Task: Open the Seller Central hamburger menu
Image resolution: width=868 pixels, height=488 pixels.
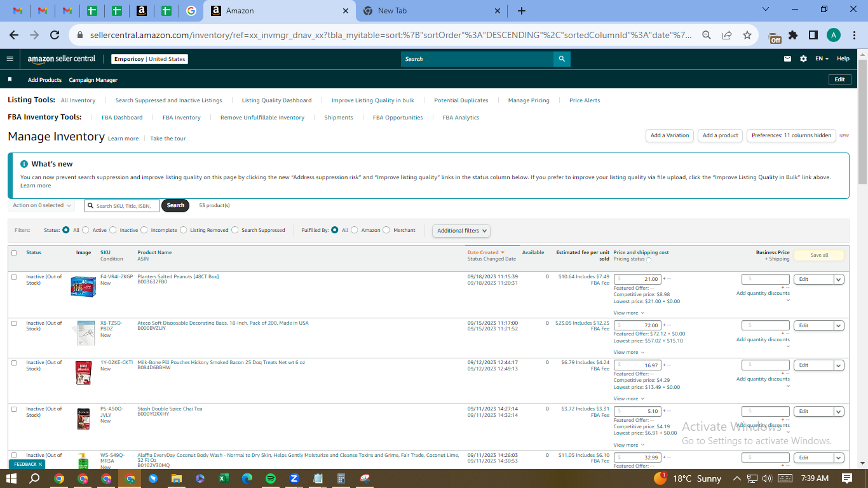Action: pos(10,58)
